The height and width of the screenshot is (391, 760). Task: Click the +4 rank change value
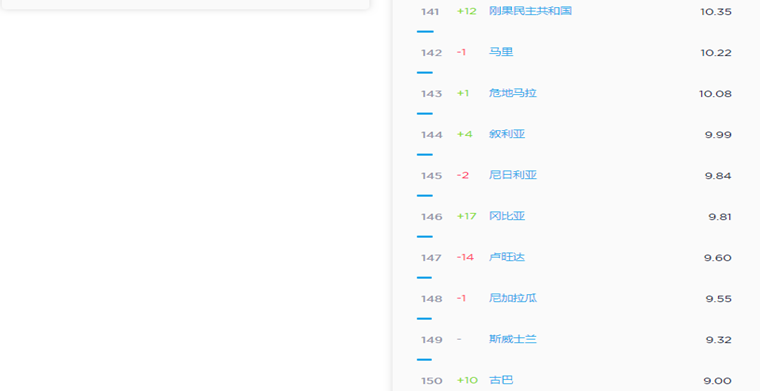click(x=464, y=134)
